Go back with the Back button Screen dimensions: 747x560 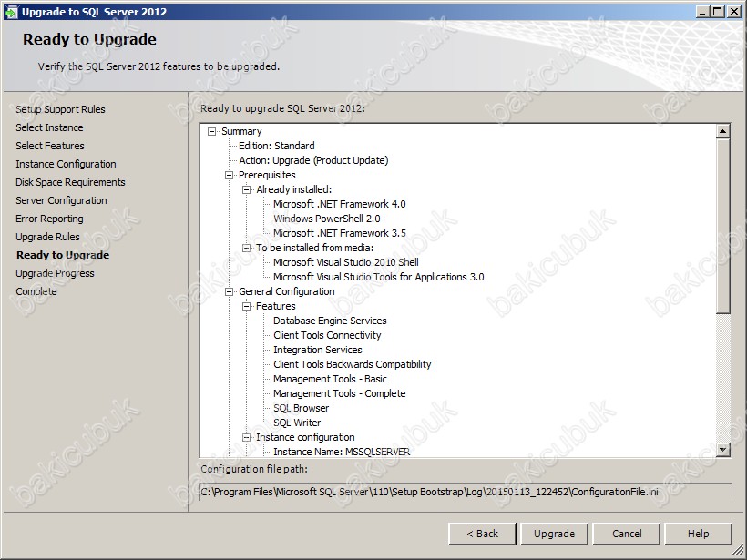pyautogui.click(x=482, y=534)
